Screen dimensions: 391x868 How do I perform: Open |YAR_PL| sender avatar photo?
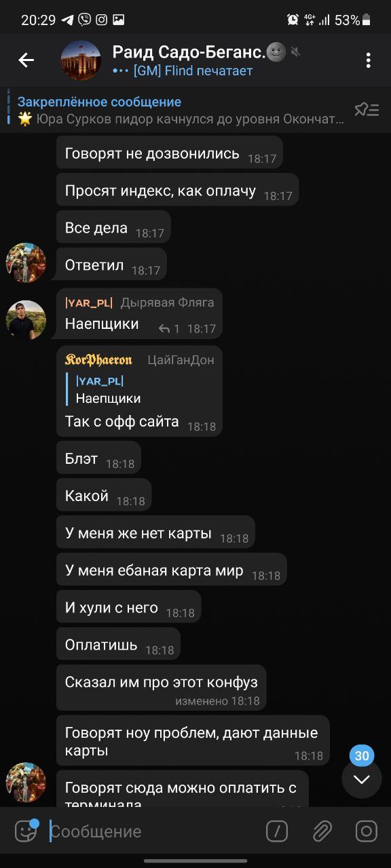tap(26, 319)
